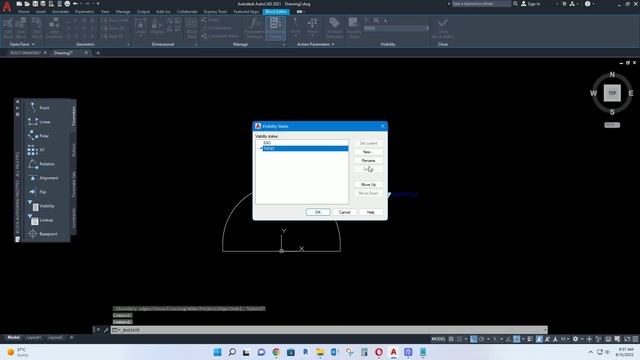This screenshot has height=360, width=640.
Task: Click Cancel in the Visibility States dialog
Action: coord(344,212)
